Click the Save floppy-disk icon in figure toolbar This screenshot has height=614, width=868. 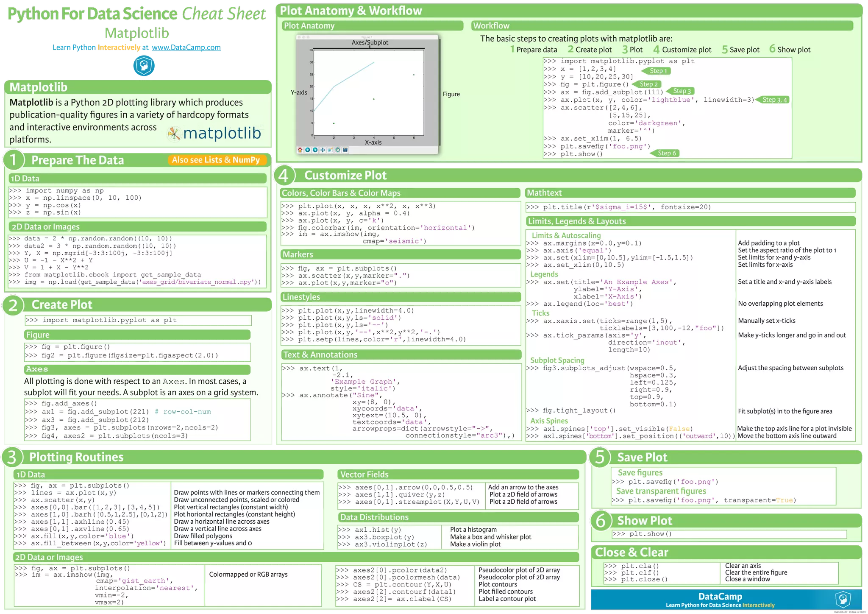(x=345, y=150)
